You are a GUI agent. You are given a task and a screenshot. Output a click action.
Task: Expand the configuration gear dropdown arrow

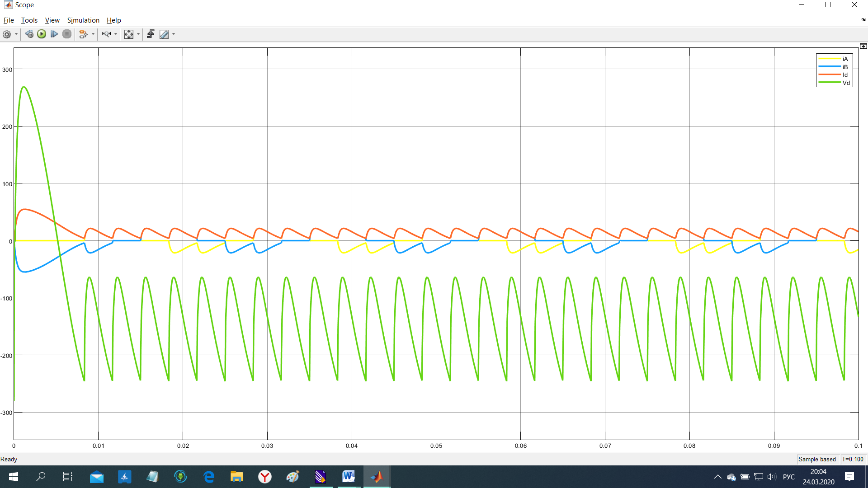coord(16,34)
